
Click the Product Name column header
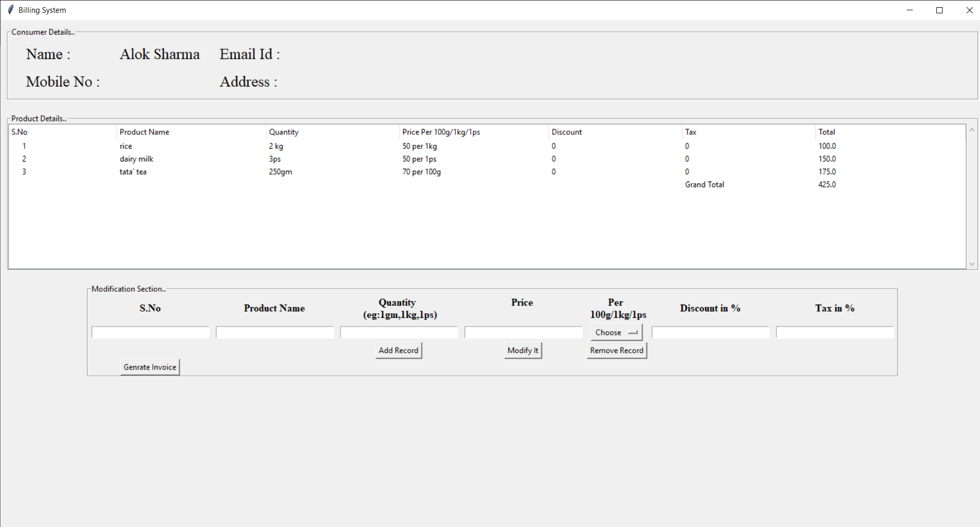(144, 132)
